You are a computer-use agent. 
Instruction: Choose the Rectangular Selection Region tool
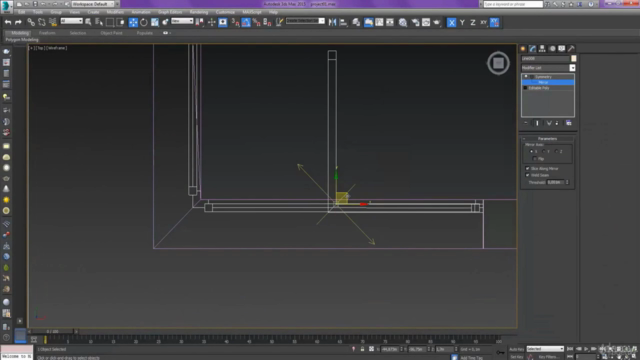[110, 22]
